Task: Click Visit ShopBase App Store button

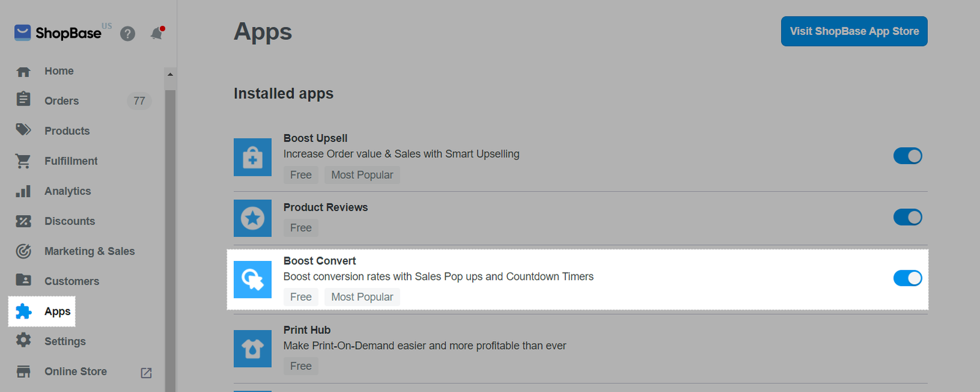Action: (854, 31)
